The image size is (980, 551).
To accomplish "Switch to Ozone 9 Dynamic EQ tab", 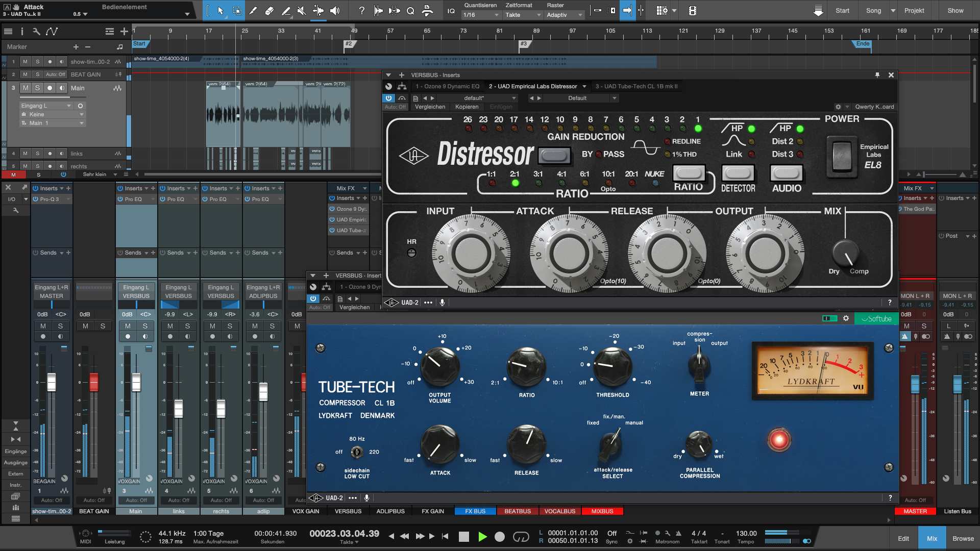I will tap(447, 86).
